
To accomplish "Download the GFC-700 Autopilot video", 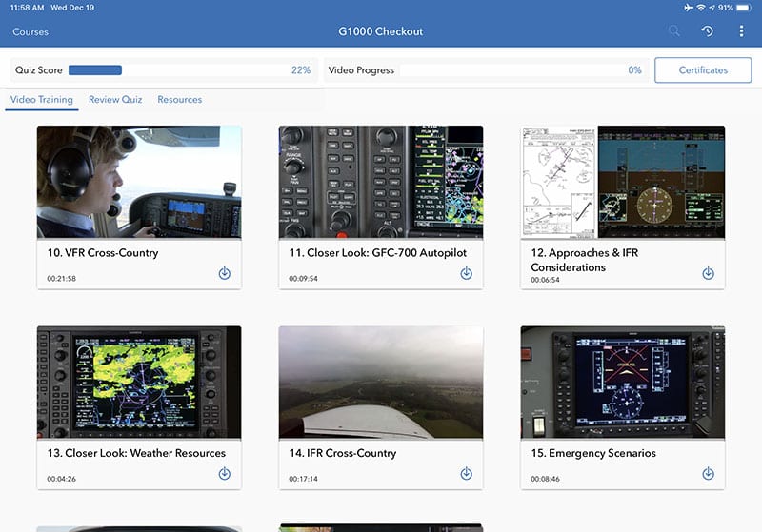I will pos(466,273).
